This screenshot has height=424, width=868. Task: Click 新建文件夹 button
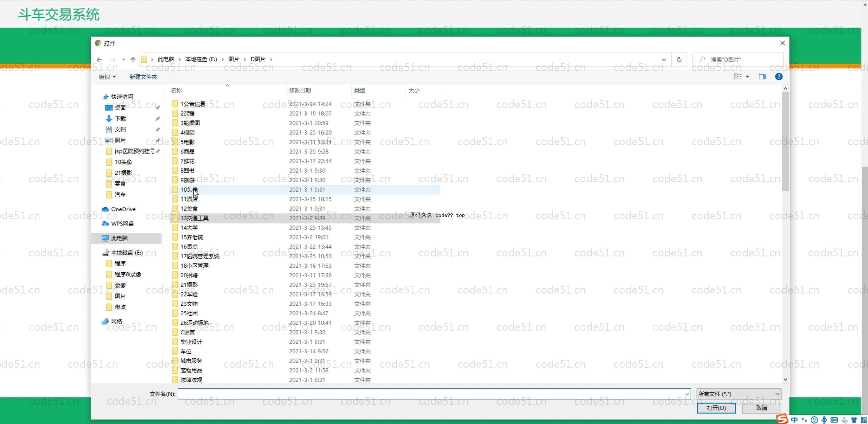(143, 77)
